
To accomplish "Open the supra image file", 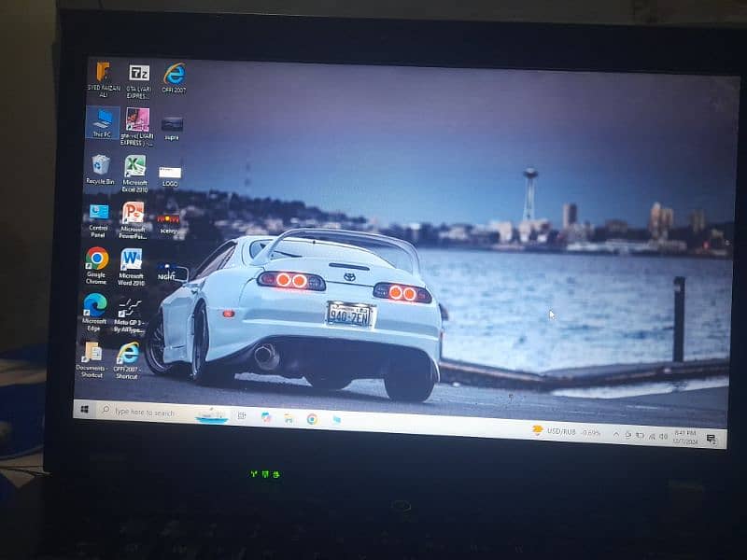I will [x=172, y=124].
